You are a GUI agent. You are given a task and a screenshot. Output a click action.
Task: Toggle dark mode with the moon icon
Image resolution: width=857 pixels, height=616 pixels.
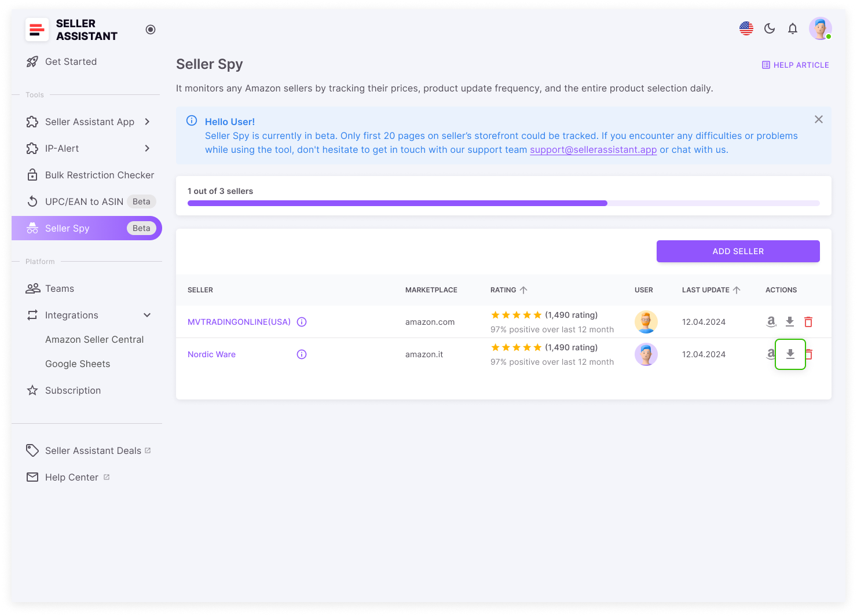(x=770, y=28)
